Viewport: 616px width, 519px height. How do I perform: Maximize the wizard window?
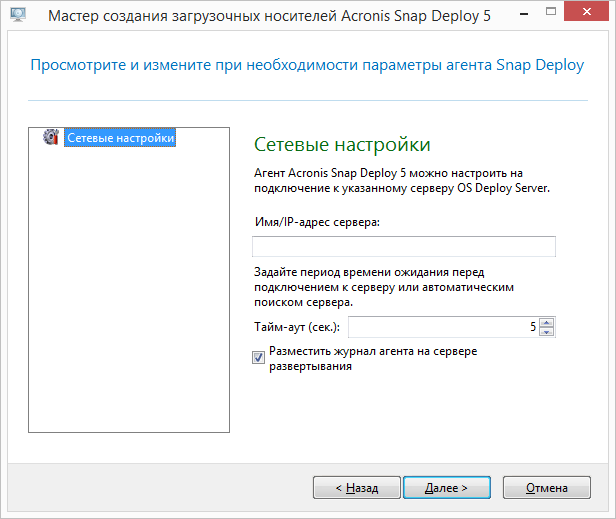[551, 11]
